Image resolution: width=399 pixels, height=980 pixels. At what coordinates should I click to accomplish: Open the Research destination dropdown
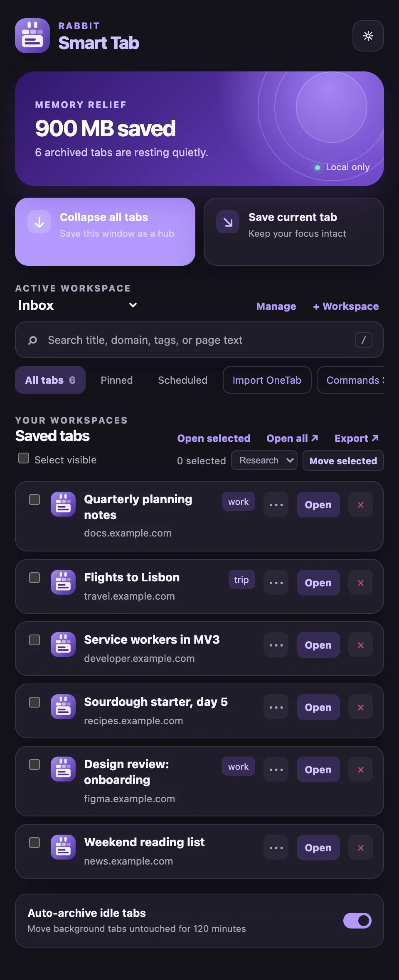click(264, 460)
